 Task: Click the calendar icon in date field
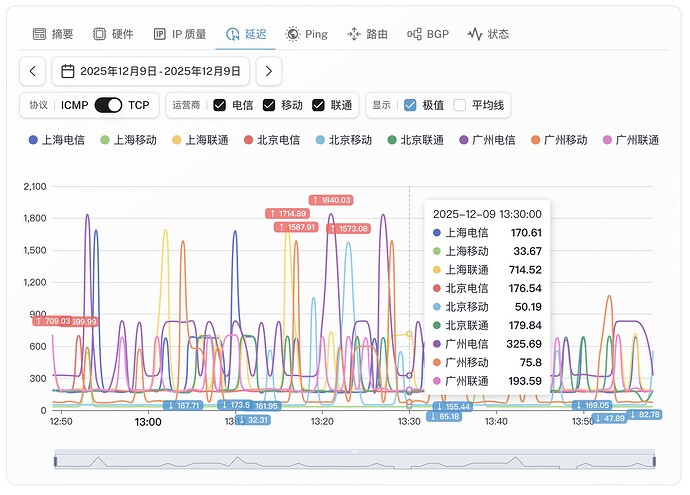pos(67,71)
